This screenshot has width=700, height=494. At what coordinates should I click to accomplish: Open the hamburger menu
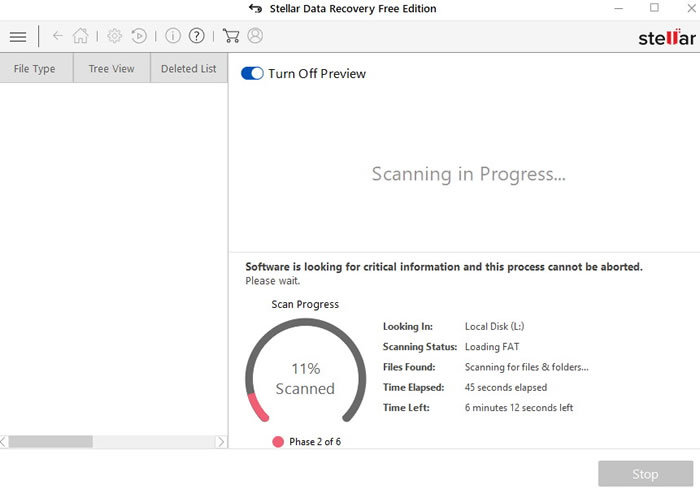[x=18, y=36]
